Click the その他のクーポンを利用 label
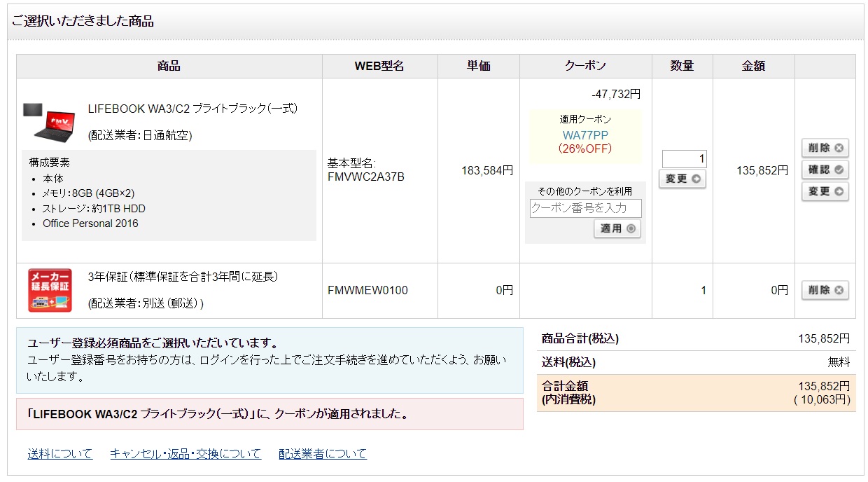The width and height of the screenshot is (868, 482). point(585,191)
